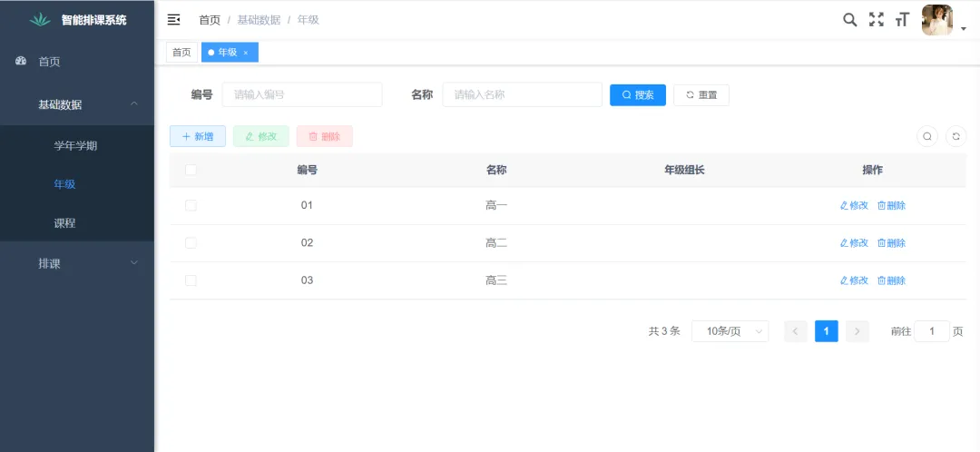980x452 pixels.
Task: Go to 学年学期 in the sidebar
Action: pyautogui.click(x=75, y=145)
